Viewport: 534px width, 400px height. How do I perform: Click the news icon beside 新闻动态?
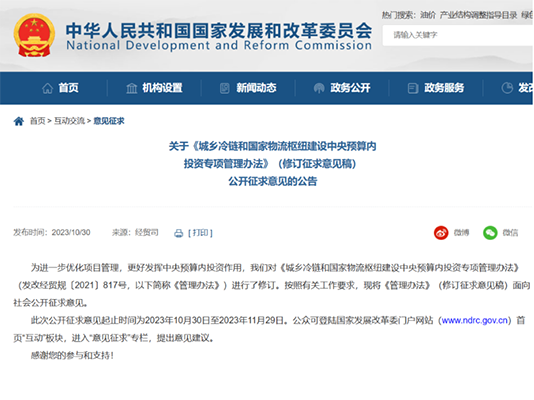pos(225,88)
